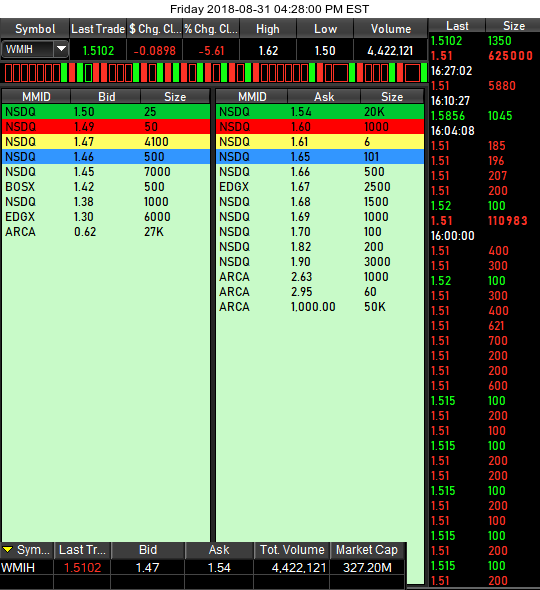
Task: Click the Size header in time and sales
Action: click(x=513, y=26)
